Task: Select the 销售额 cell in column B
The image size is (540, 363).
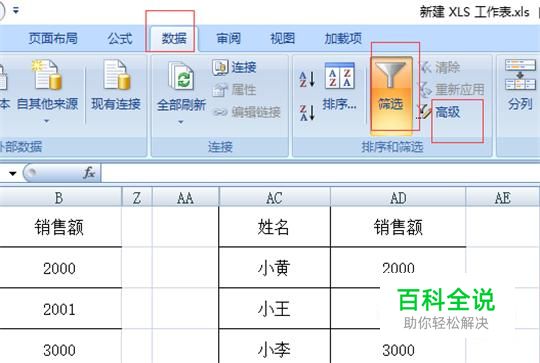Action: coord(59,227)
